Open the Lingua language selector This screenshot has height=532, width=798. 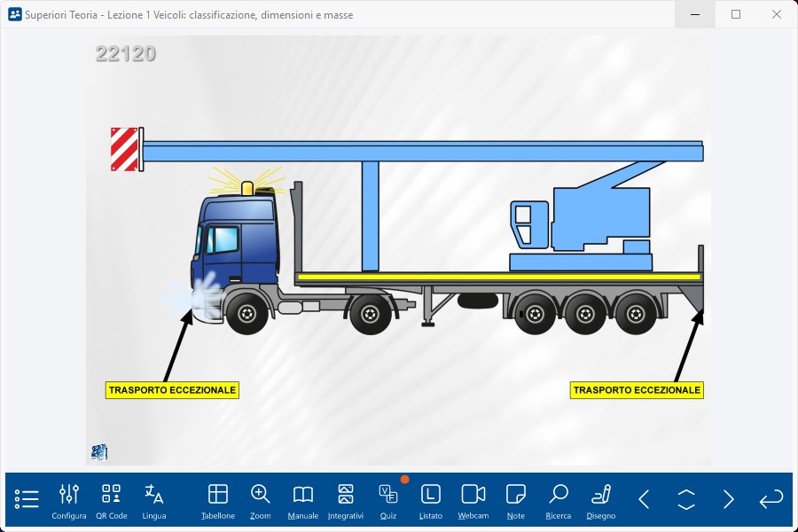(x=154, y=500)
